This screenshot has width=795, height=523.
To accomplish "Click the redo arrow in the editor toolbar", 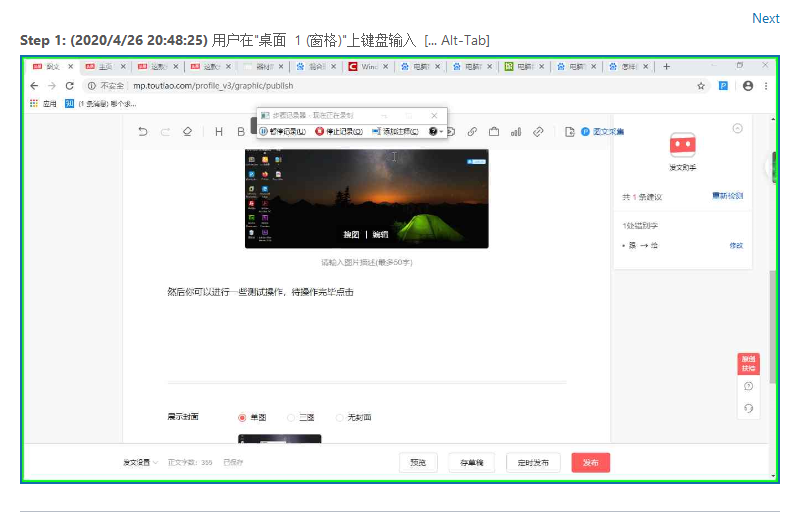I will [x=165, y=132].
